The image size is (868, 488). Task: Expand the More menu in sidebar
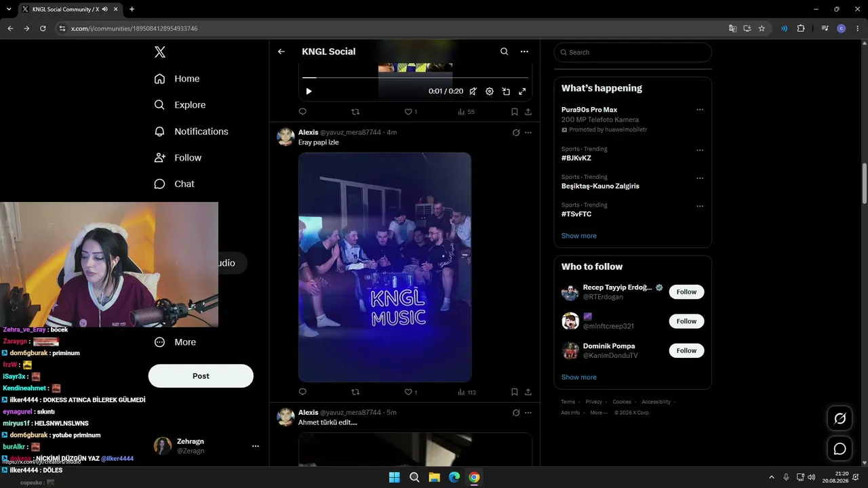[x=175, y=342]
